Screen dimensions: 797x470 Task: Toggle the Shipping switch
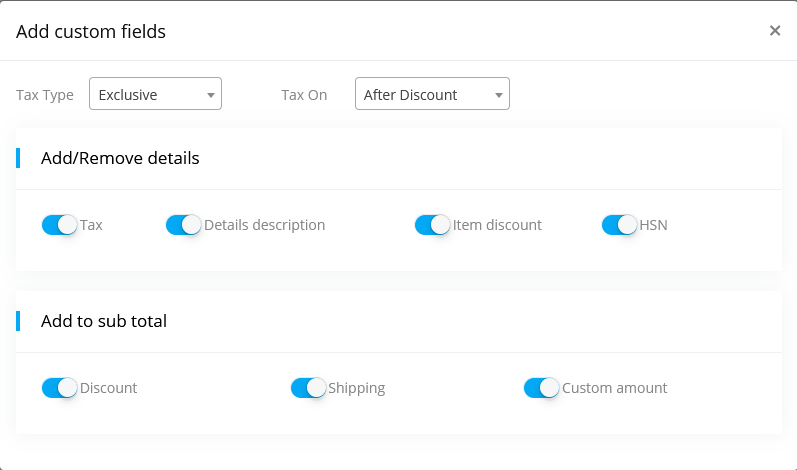tap(308, 388)
